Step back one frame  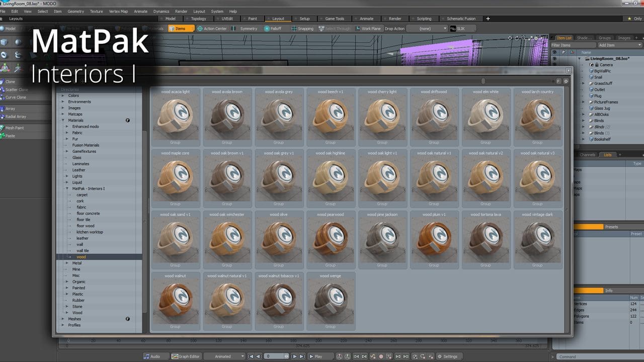(x=259, y=356)
